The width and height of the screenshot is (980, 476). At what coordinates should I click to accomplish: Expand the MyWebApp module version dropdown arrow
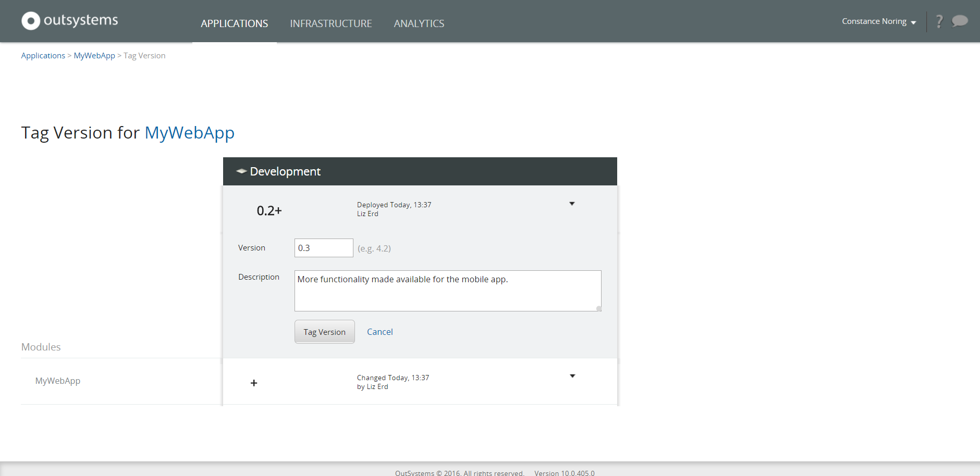572,376
